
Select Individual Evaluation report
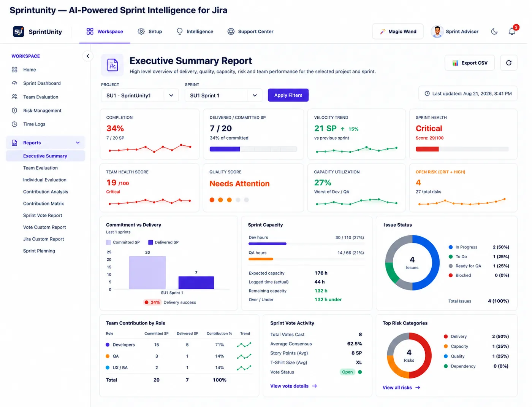point(45,180)
